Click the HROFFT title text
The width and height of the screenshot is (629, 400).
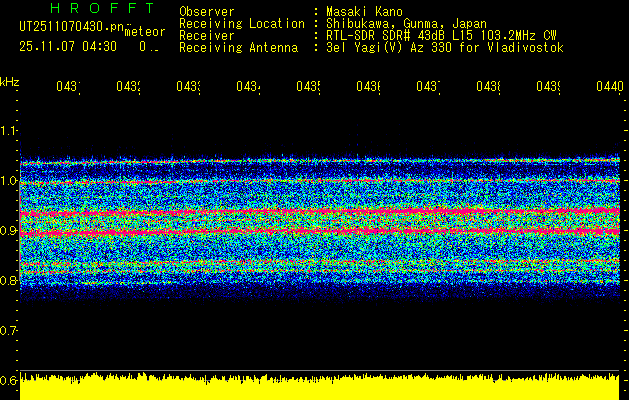click(x=103, y=8)
